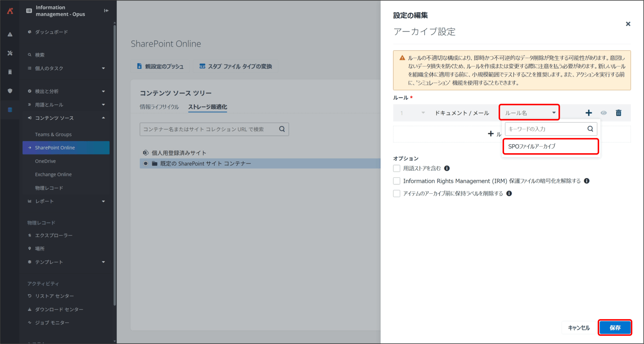
Task: Click the collapse sidebar arrow icon
Action: pyautogui.click(x=106, y=11)
